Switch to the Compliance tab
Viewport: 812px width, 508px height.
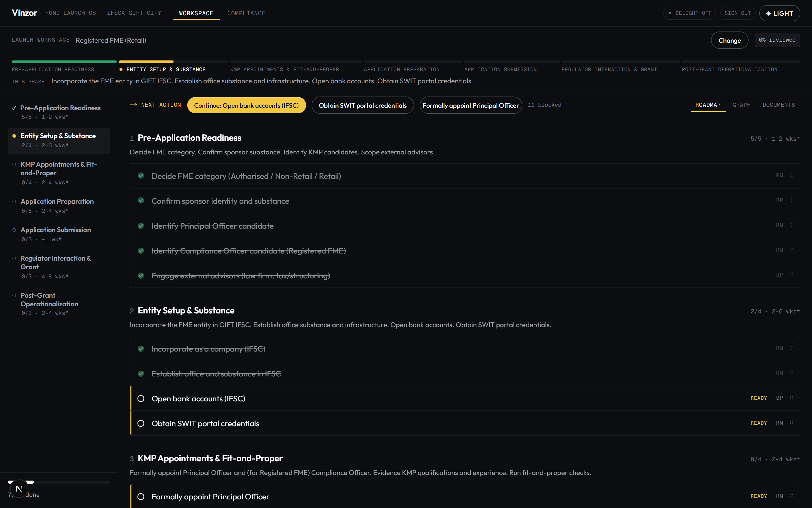click(246, 13)
